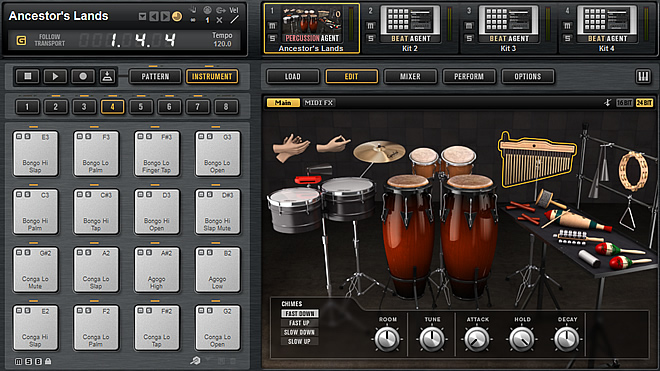Image resolution: width=660 pixels, height=371 pixels.
Task: Click the yellow G logo icon
Action: (21, 40)
